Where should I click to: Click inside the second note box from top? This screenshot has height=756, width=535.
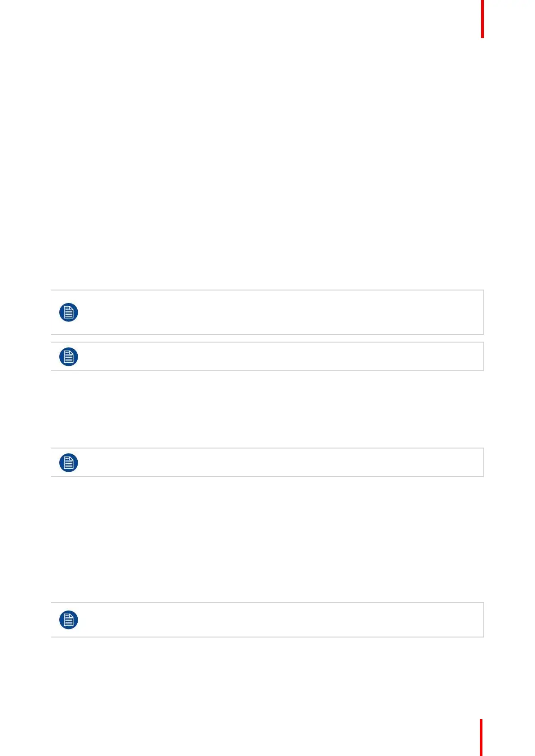(x=267, y=357)
